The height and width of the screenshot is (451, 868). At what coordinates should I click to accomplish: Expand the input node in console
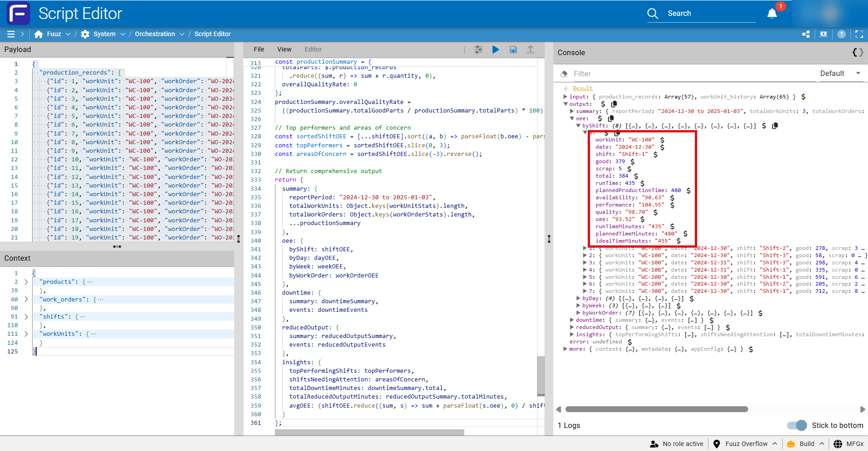(x=565, y=97)
